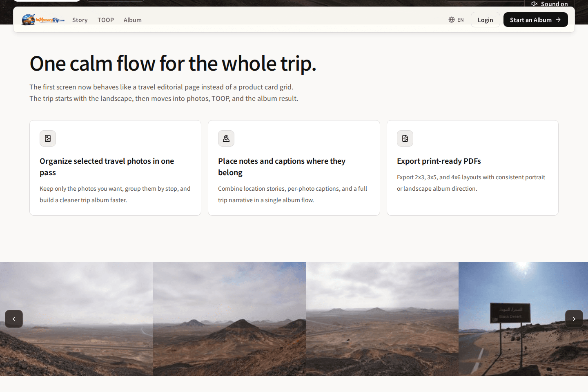Click the inMemoryTrip logo
The width and height of the screenshot is (588, 392).
point(43,20)
